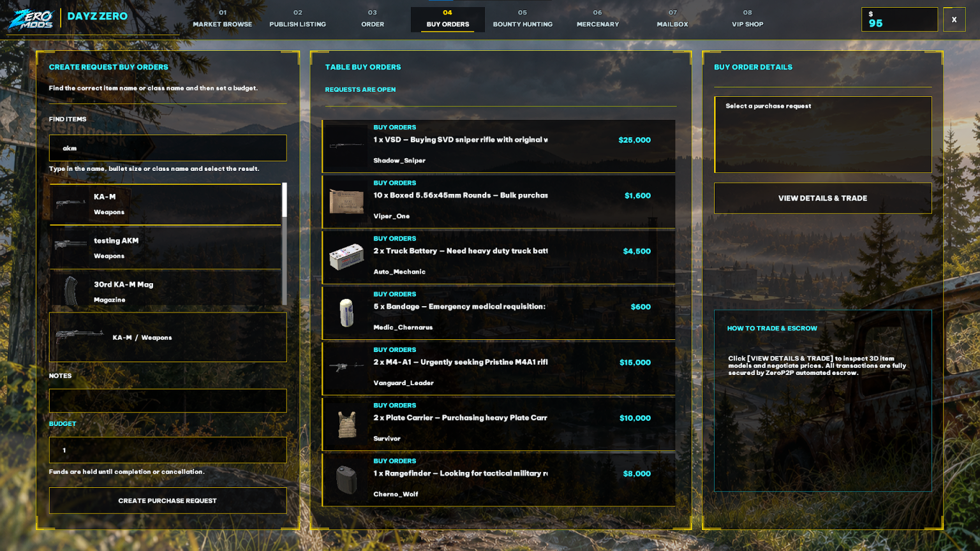Click the $8,000 Rangefinder price

tap(637, 474)
